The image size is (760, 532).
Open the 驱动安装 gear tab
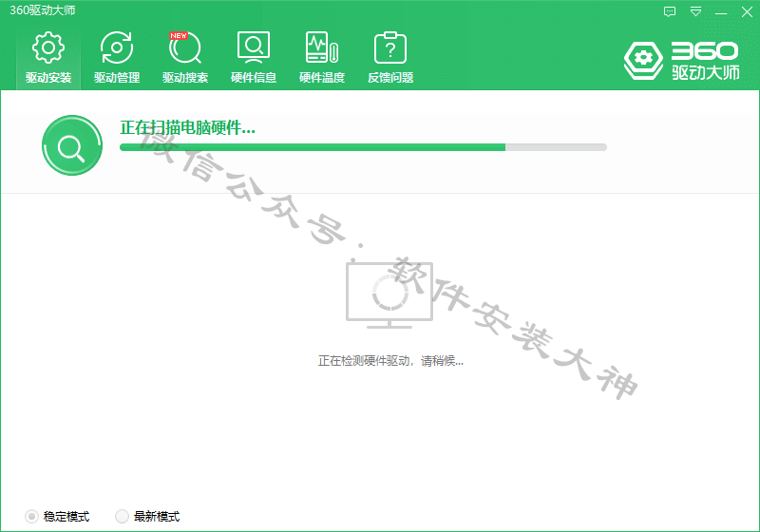[48, 58]
